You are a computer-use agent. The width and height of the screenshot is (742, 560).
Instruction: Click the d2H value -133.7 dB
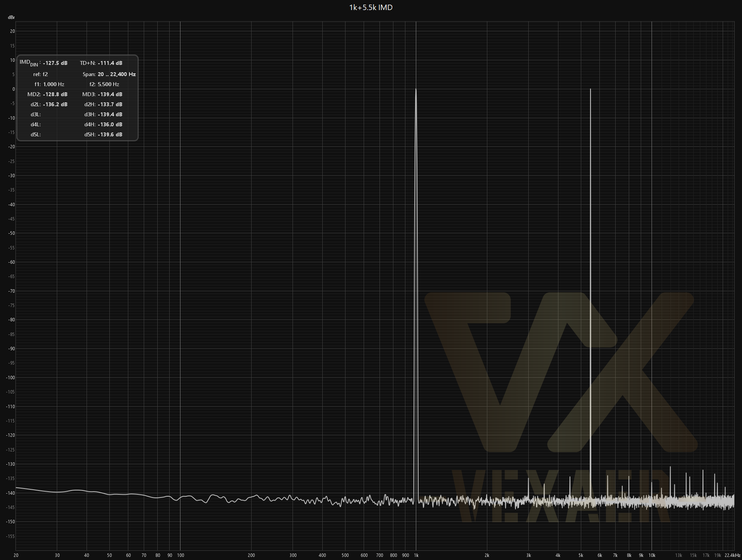click(110, 104)
